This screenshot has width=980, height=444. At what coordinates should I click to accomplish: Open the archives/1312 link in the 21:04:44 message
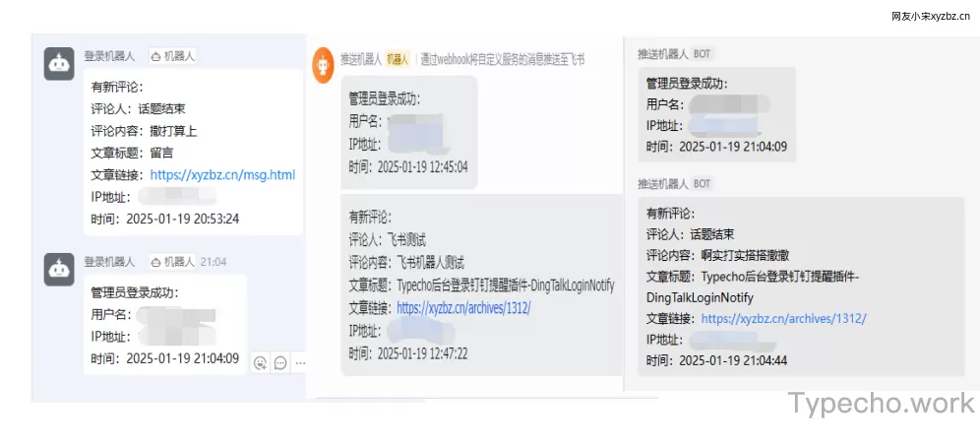click(x=783, y=318)
